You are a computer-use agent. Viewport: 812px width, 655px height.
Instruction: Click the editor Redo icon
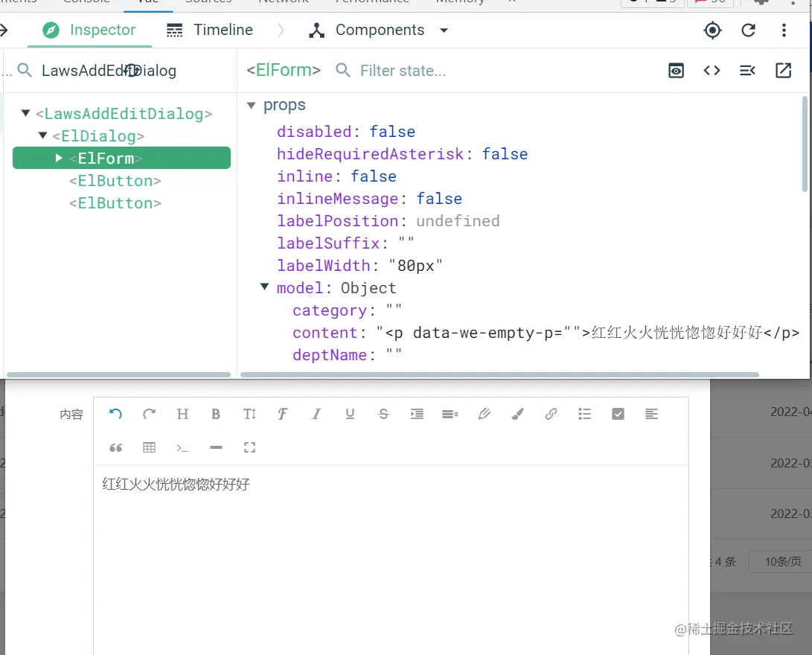[149, 414]
